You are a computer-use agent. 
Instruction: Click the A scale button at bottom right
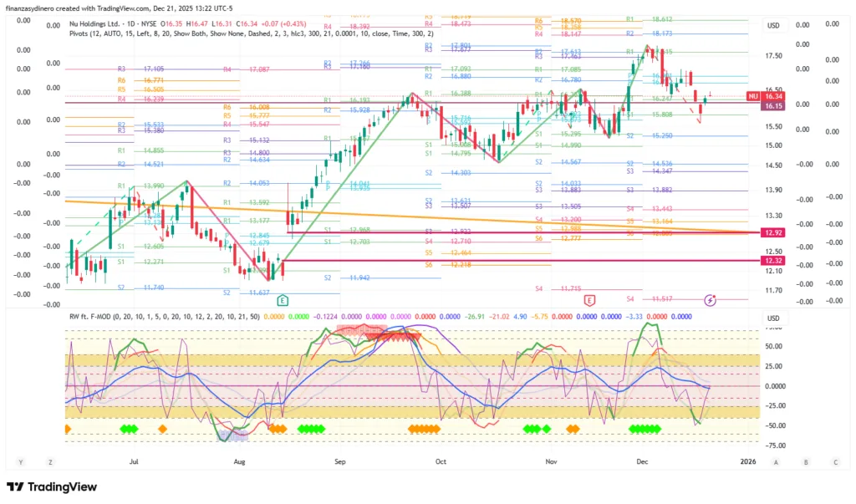776,461
